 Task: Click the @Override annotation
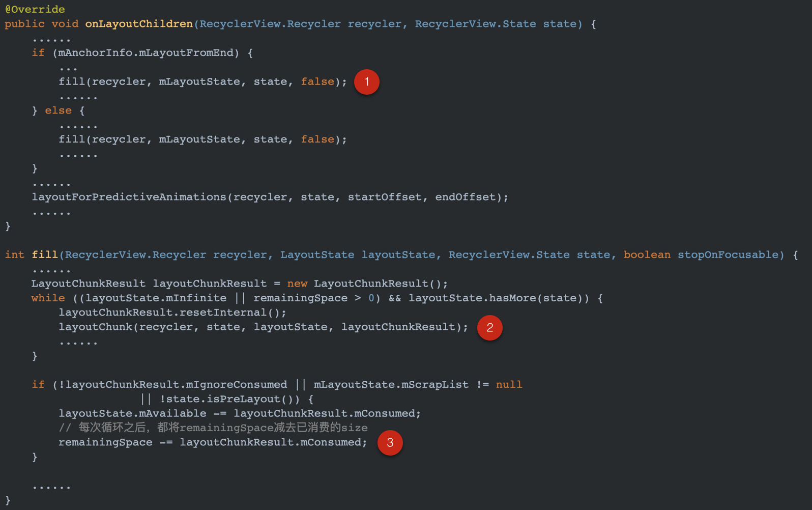pos(35,9)
